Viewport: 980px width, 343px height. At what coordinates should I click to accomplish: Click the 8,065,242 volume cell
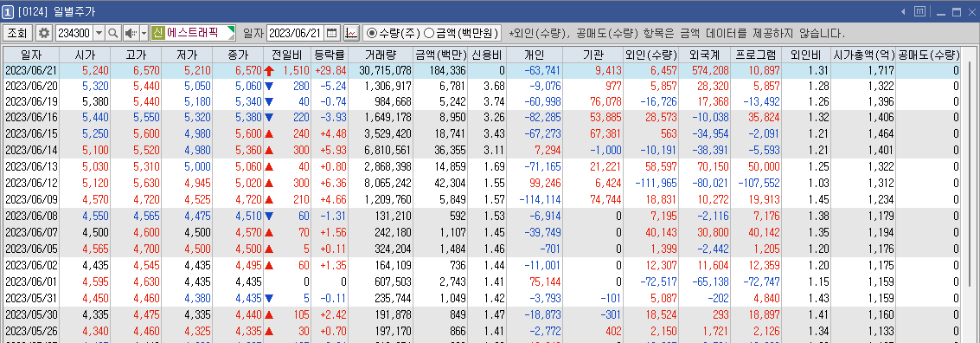click(381, 184)
